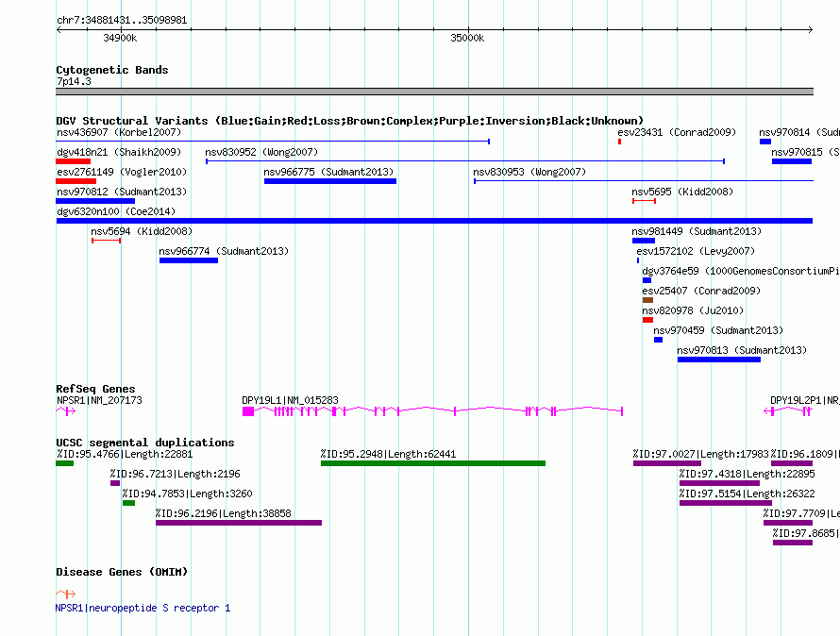Click the NPSR1|NM_207173 RefSeq gene label
The height and width of the screenshot is (636, 840).
tap(99, 400)
